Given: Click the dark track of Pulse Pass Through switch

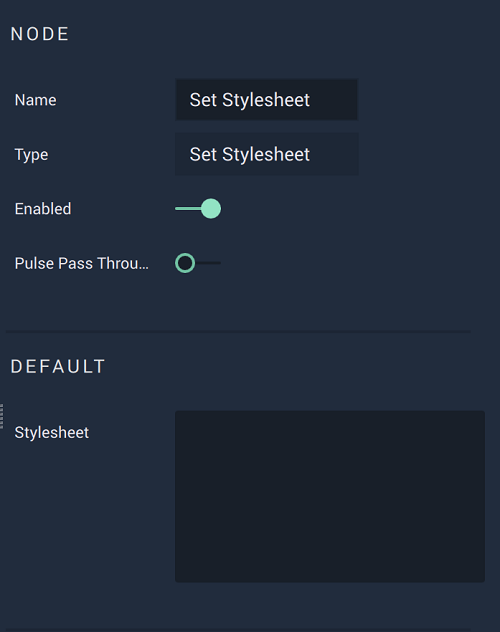Looking at the screenshot, I should point(208,263).
